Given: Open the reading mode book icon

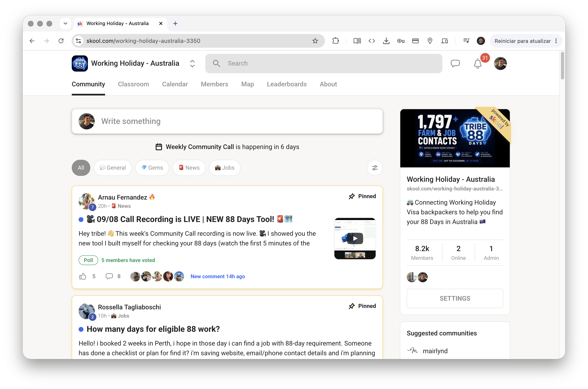Looking at the screenshot, I should pos(357,41).
